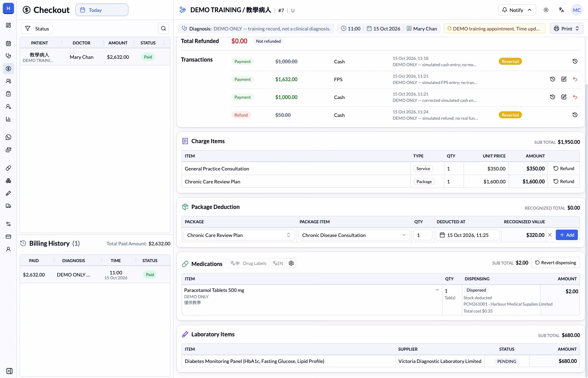Open the MC user avatar

[577, 10]
